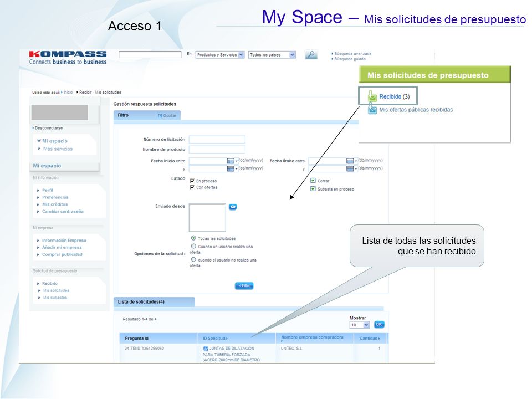Screen dimensions: 532x399
Task: Click Número de licitación input field
Action: (217, 140)
